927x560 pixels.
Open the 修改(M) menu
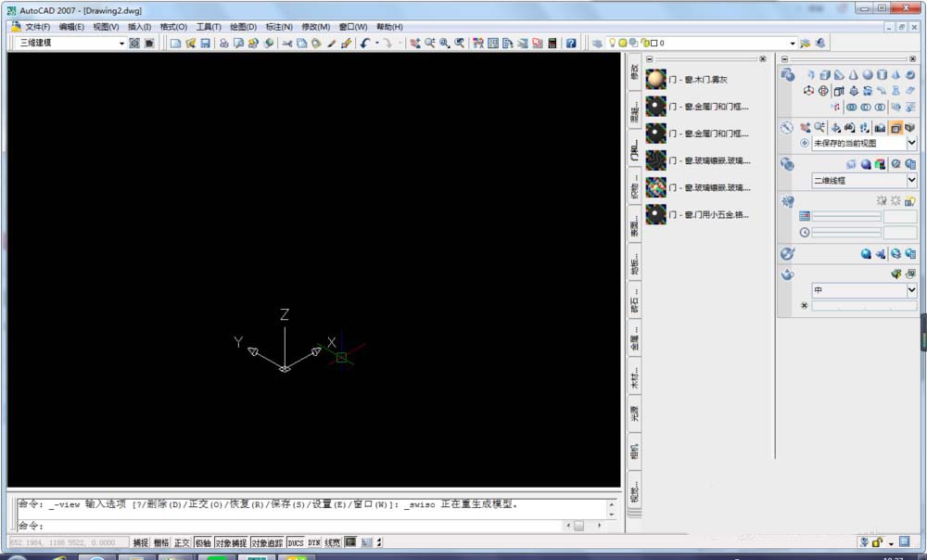[x=316, y=27]
